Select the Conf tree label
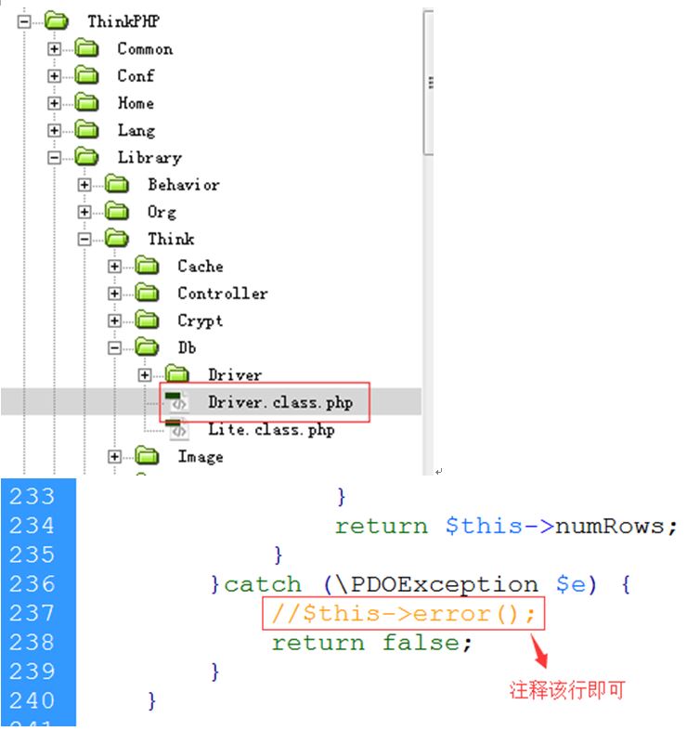 click(x=136, y=75)
